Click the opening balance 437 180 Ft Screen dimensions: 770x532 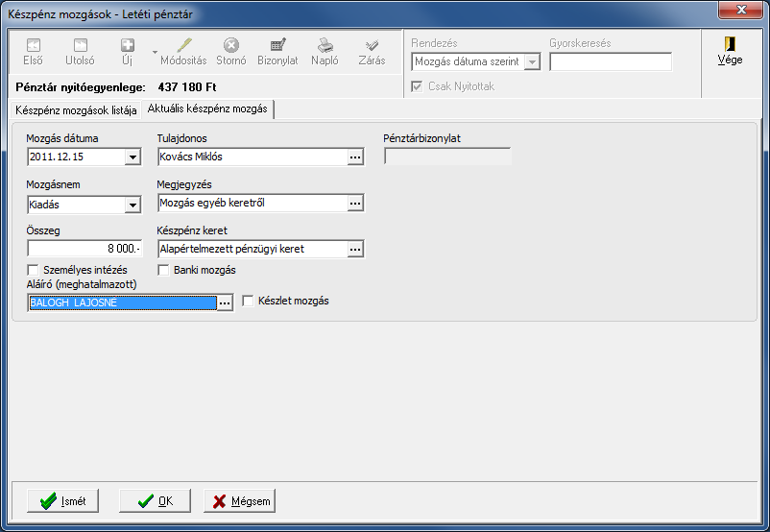pos(187,87)
